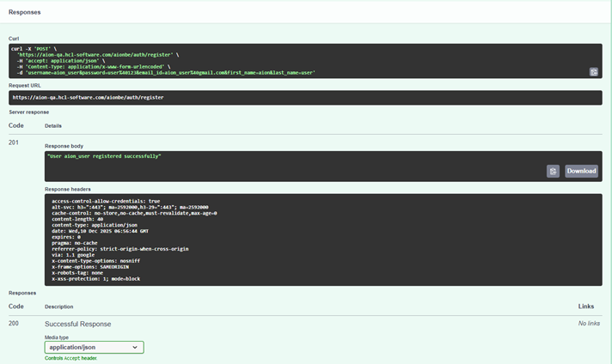Screen dimensions: 612x364
Task: Click the 'x-frame-options: SAMEORIGIN' header line
Action: 90,267
